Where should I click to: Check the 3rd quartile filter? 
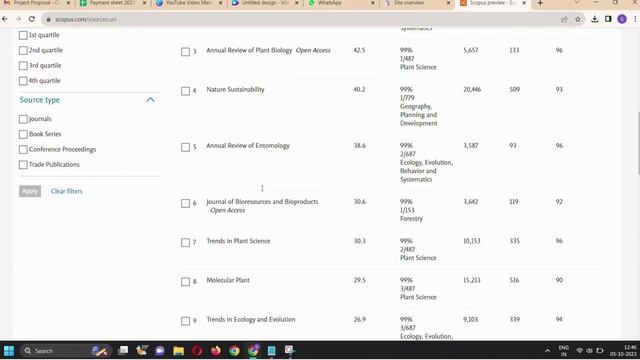tap(23, 65)
